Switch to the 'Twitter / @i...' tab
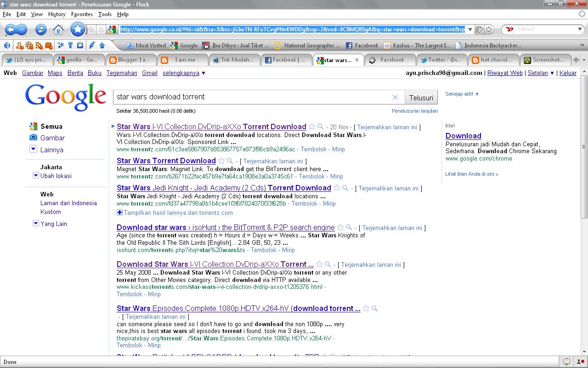 442,60
